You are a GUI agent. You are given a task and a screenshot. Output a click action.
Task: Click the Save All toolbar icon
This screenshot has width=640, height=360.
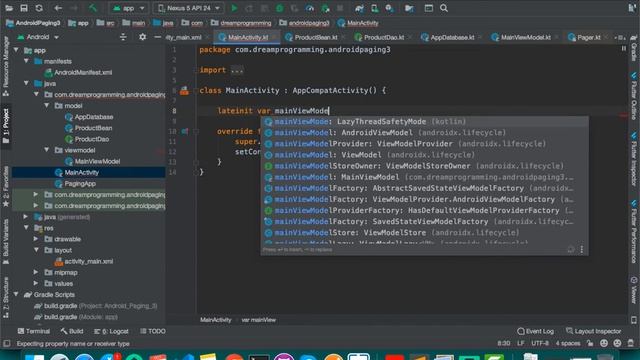[x=24, y=8]
